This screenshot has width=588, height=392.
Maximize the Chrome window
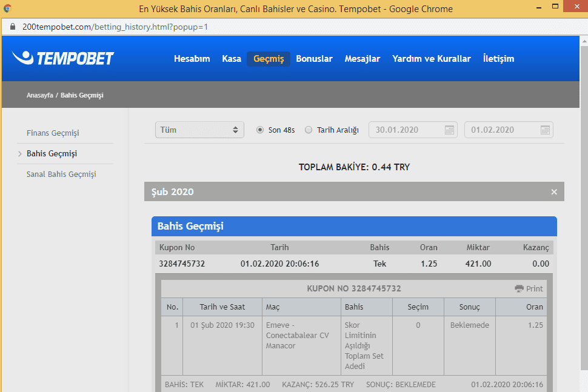click(x=555, y=7)
